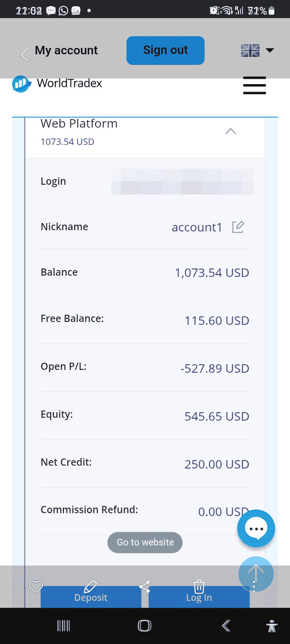The image size is (290, 644).
Task: Open Android recent apps button
Action: click(x=64, y=626)
